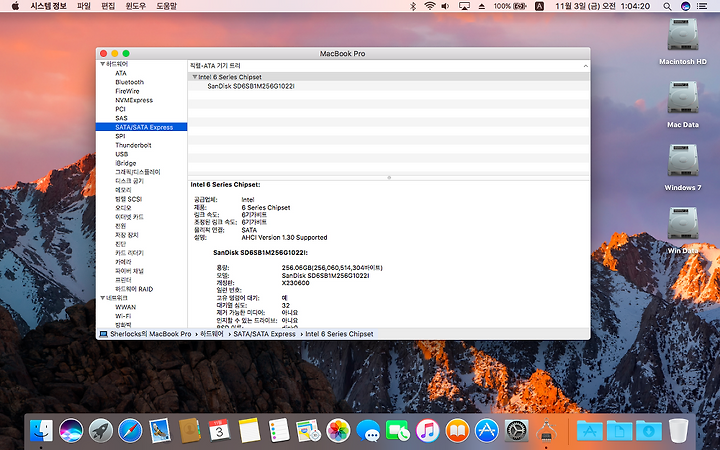Collapse the 하드웨어 section triangle
Viewport: 720px width, 450px height.
(x=102, y=64)
